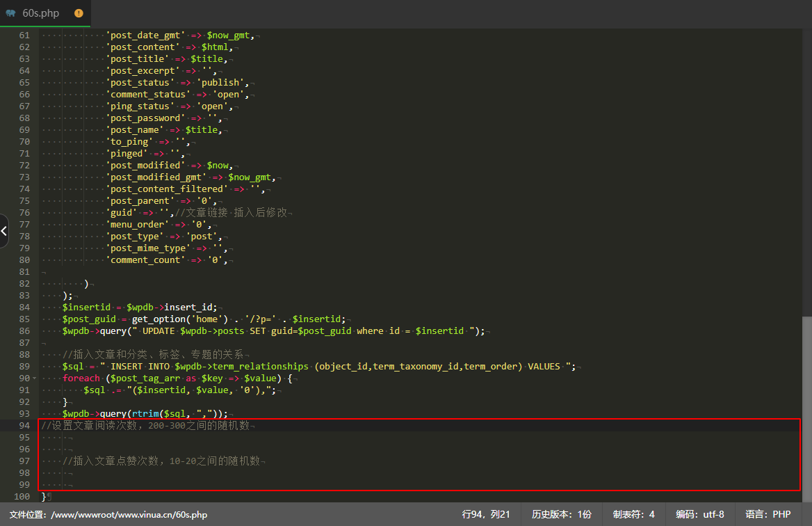The height and width of the screenshot is (526, 812).
Task: Click 'post_mime_type' key text
Action: click(148, 248)
